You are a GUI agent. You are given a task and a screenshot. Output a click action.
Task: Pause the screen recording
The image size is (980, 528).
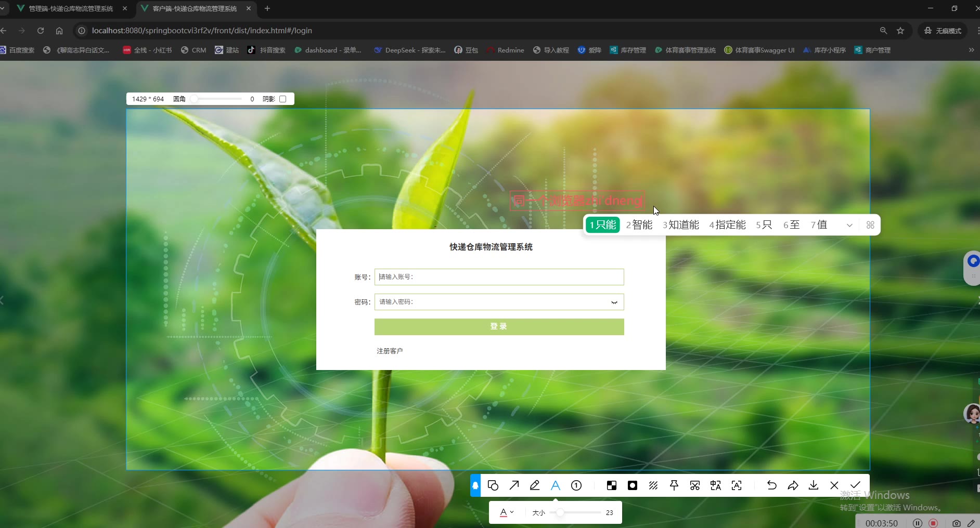pos(918,523)
